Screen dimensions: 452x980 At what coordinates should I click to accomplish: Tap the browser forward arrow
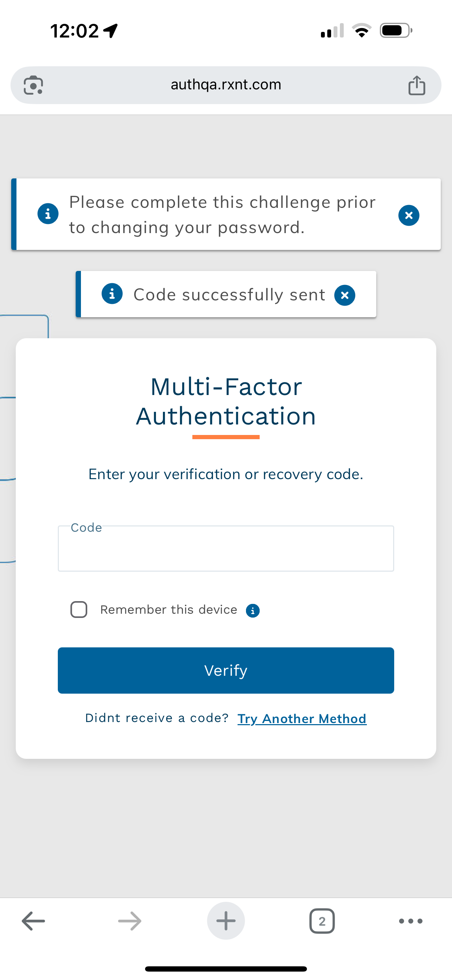pos(130,921)
